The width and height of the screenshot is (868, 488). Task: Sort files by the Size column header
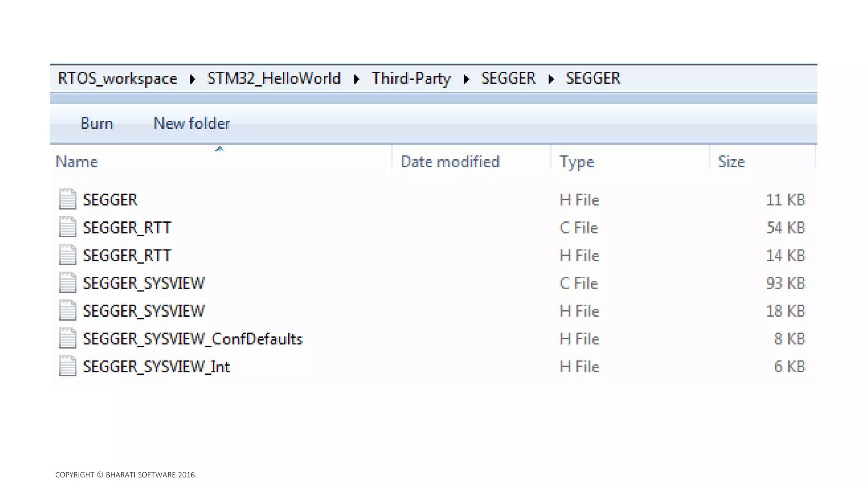(x=731, y=162)
